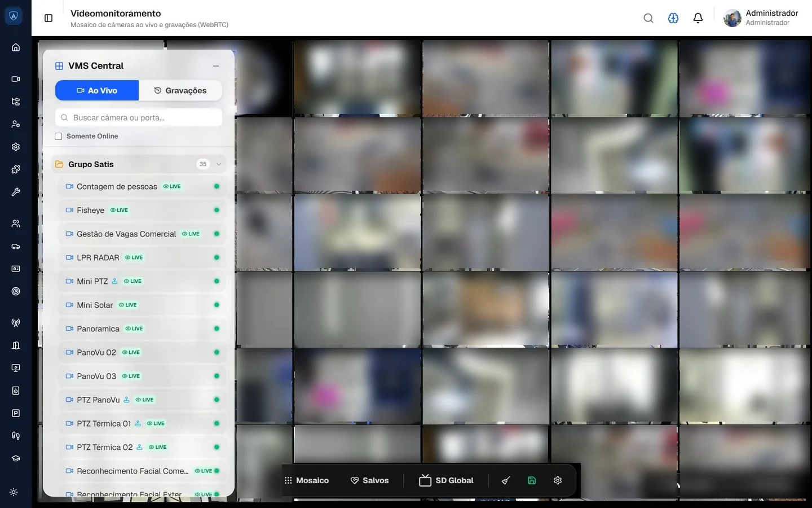Open the video camera section in sidebar
Viewport: 812px width, 508px height.
click(16, 79)
